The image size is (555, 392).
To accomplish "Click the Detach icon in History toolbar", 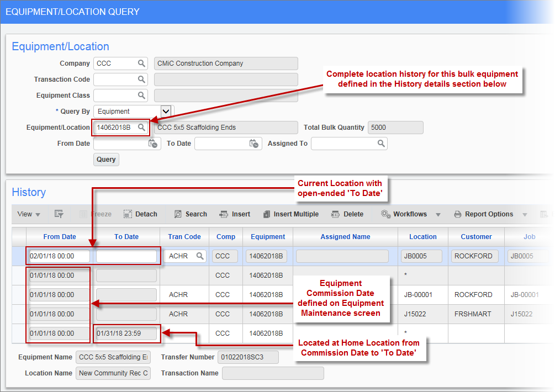I will [x=140, y=214].
